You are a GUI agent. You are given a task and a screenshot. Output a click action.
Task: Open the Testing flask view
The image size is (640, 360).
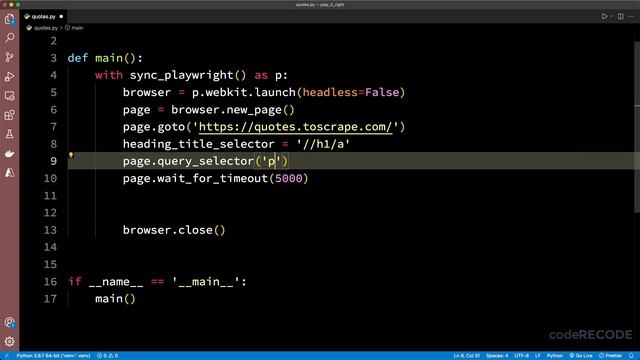pos(9,134)
